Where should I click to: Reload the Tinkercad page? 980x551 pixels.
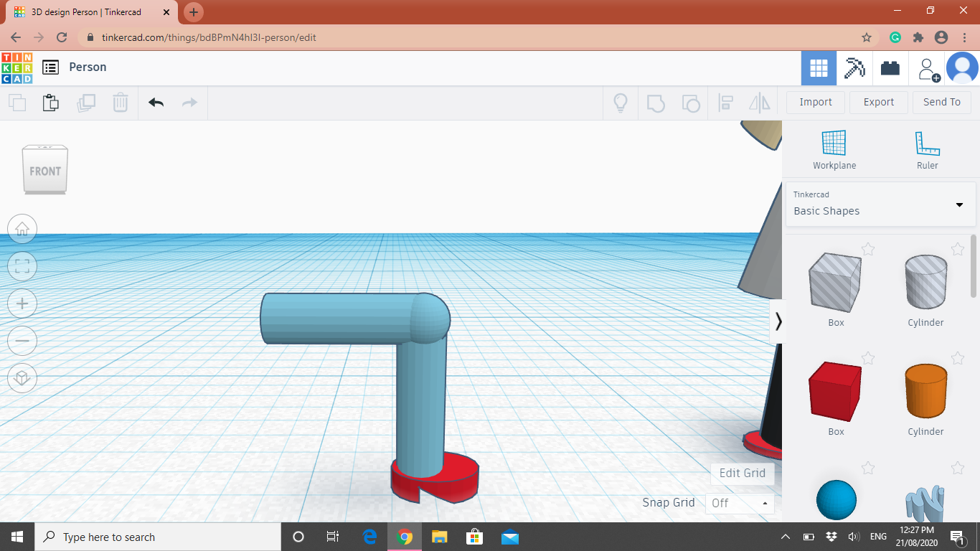[62, 37]
